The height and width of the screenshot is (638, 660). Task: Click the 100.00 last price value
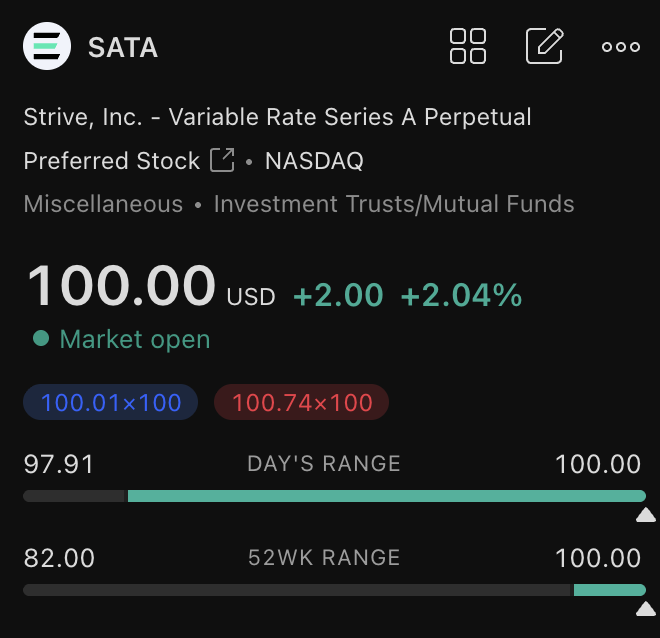[121, 285]
